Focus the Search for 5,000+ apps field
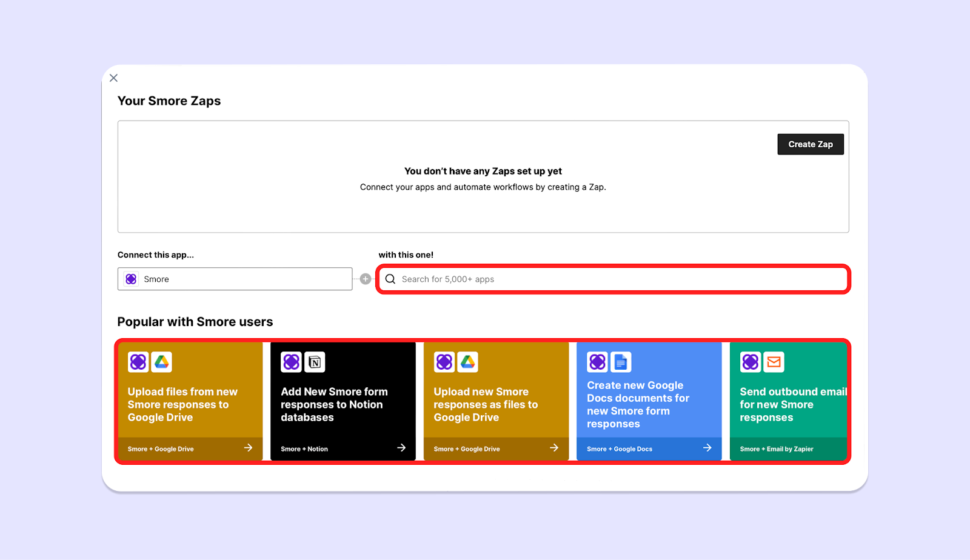The height and width of the screenshot is (560, 970). coord(613,279)
